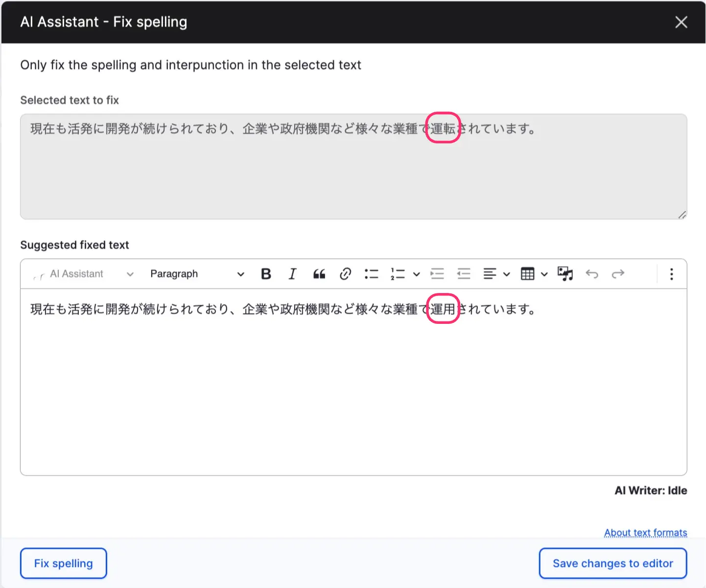Toggle bold formatting in the editor toolbar

click(x=266, y=274)
